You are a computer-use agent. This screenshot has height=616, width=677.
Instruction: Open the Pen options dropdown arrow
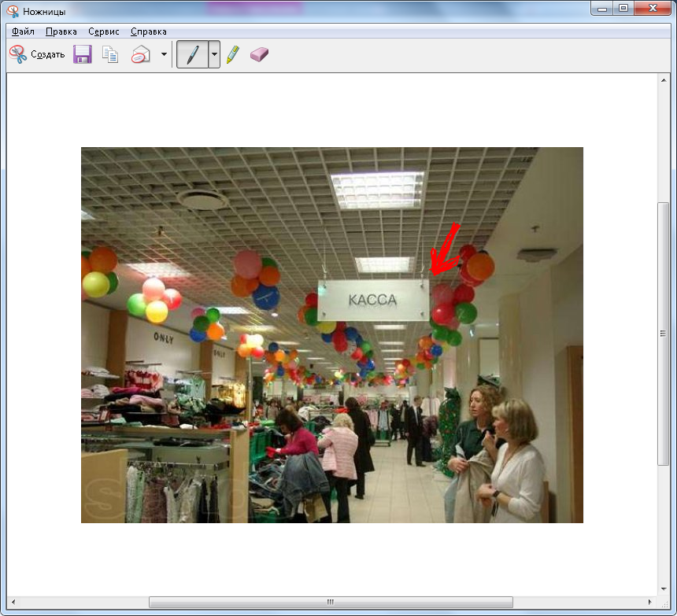[x=214, y=54]
